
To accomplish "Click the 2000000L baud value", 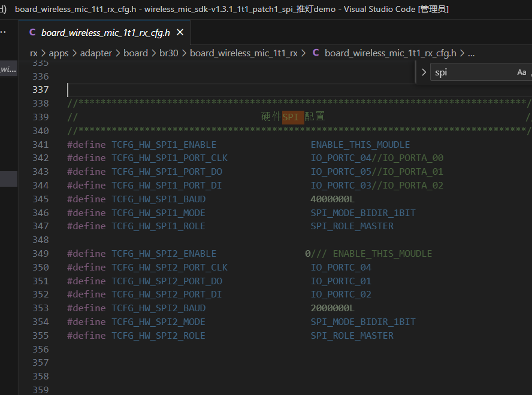I will 332,308.
